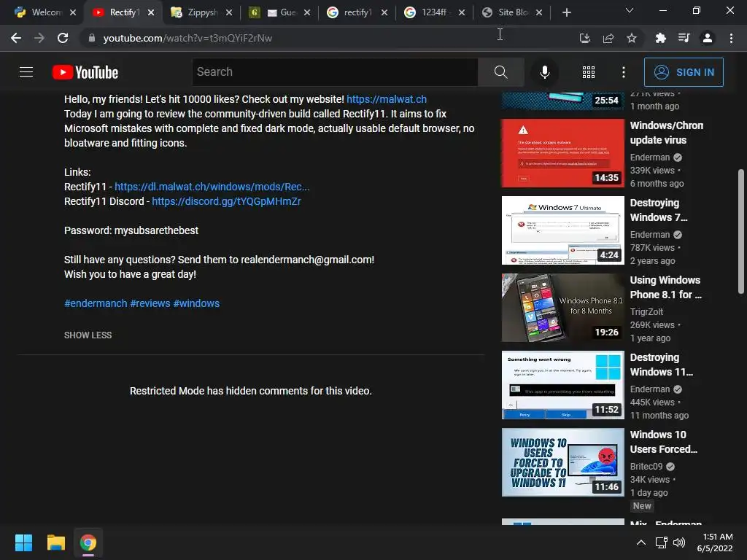The image size is (747, 560).
Task: Open the Rectify11 Discord invite link
Action: pos(226,201)
